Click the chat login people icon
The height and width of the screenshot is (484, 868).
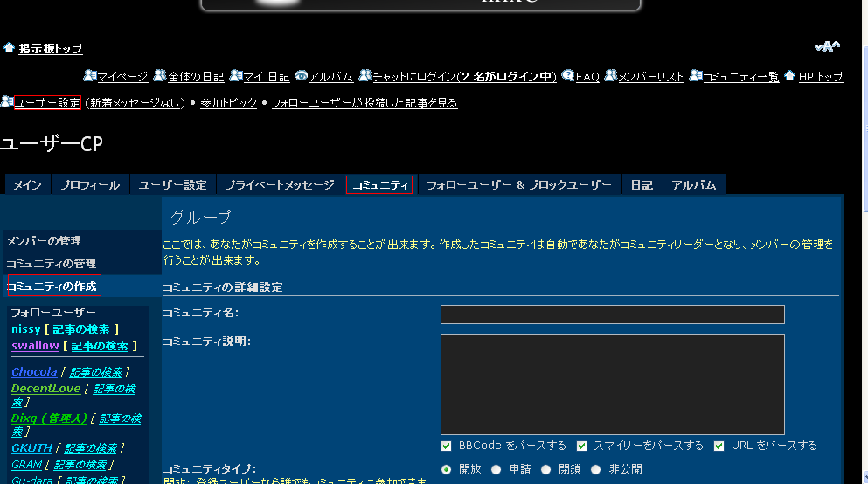point(365,75)
